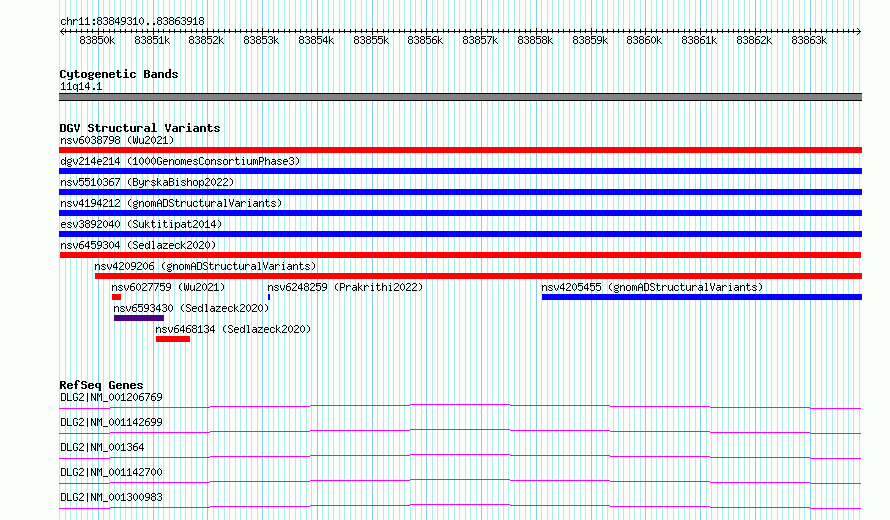The image size is (890, 520).
Task: Click the Cytogenetic Bands track title
Action: (119, 74)
